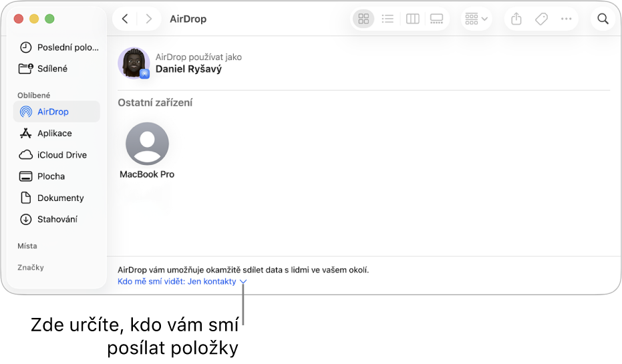
Task: Go back with the left chevron button
Action: pos(125,19)
